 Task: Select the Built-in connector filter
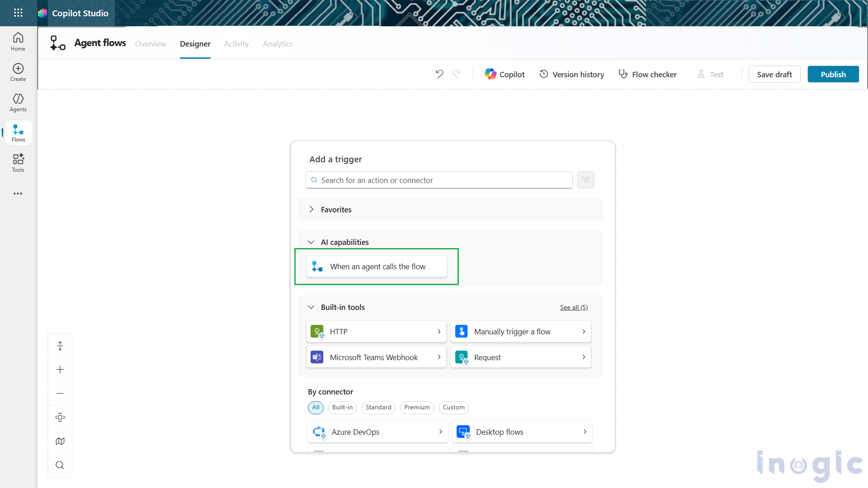point(342,407)
